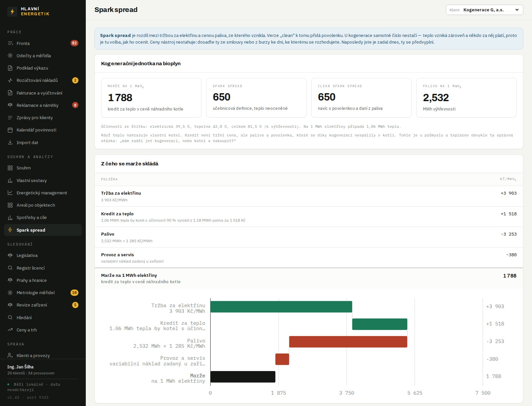Open Reklamace a námitky menu item
532x406 pixels.
tap(43, 105)
